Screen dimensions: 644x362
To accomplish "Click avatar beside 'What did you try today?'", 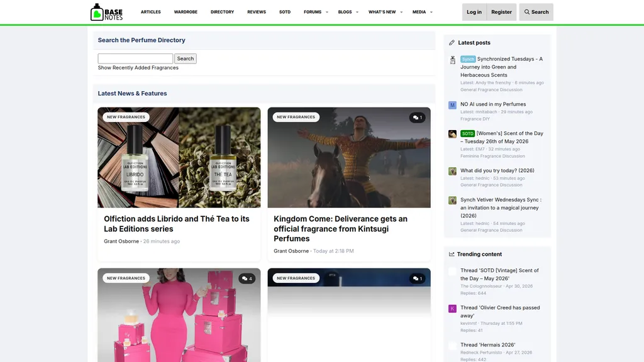I will tap(452, 171).
